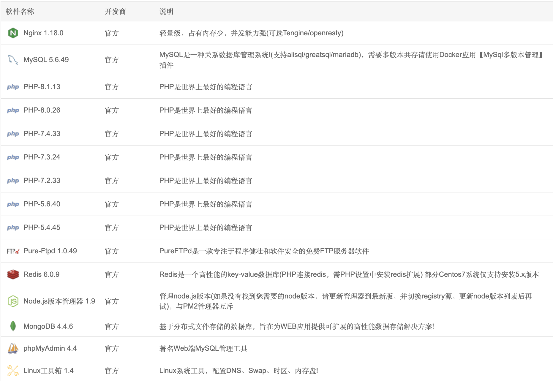
Task: Select the PHP-7.3.24 entry
Action: pyautogui.click(x=42, y=157)
